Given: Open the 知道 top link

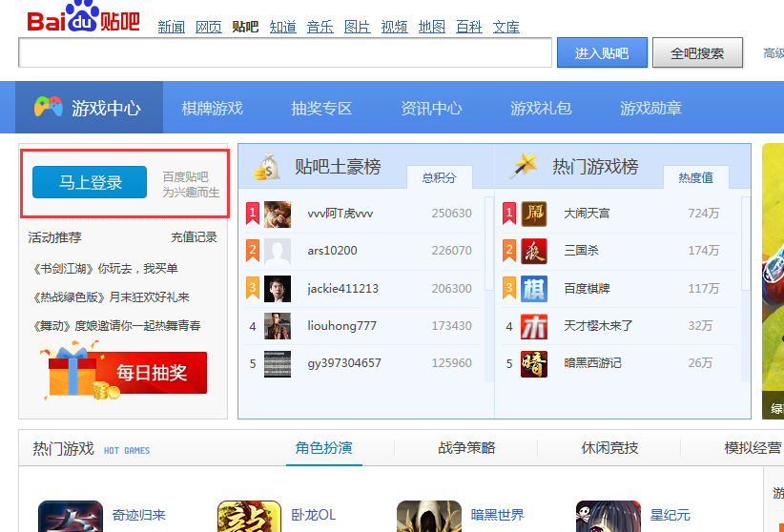Looking at the screenshot, I should 283,27.
